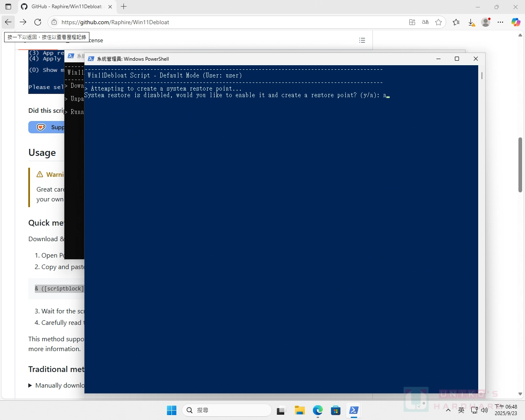Click the Traditional method heading
Image resolution: width=525 pixels, height=420 pixels.
point(56,369)
